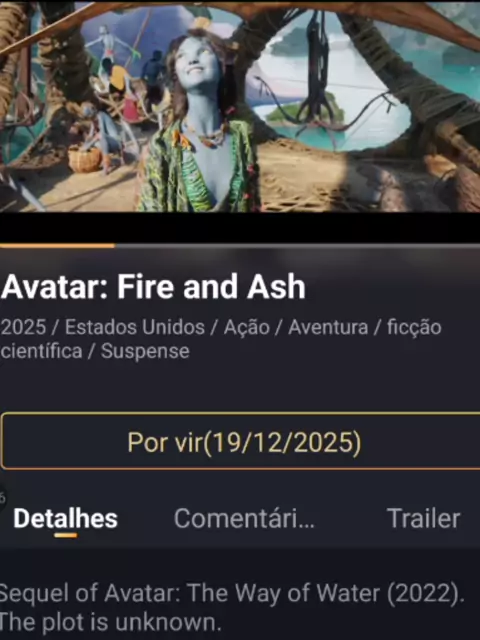Click "The plot is unknown." line
Screen dimensions: 480x640
click(111, 622)
